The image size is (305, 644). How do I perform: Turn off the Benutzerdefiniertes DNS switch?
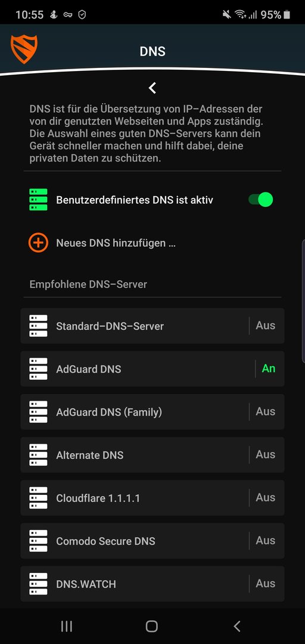[x=261, y=200]
